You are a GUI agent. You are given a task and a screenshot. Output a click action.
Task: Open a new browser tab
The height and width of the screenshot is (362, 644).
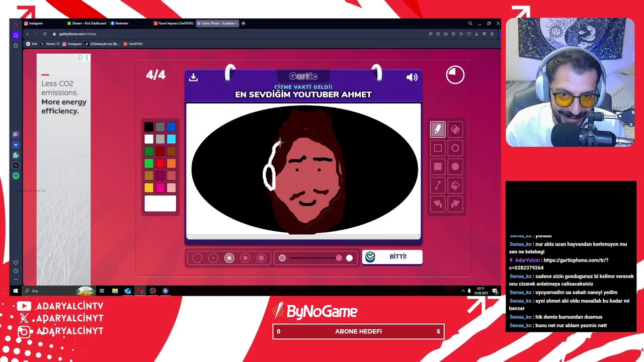[244, 23]
